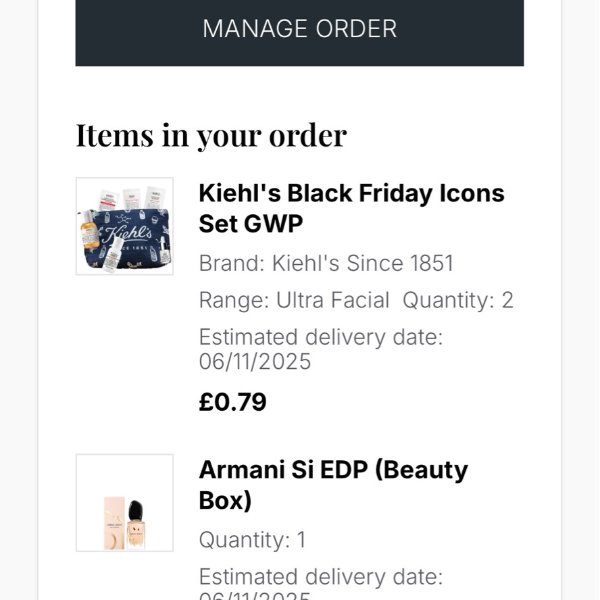
Task: Click Kiehl's 'Estimated delivery date:' label
Action: [320, 337]
